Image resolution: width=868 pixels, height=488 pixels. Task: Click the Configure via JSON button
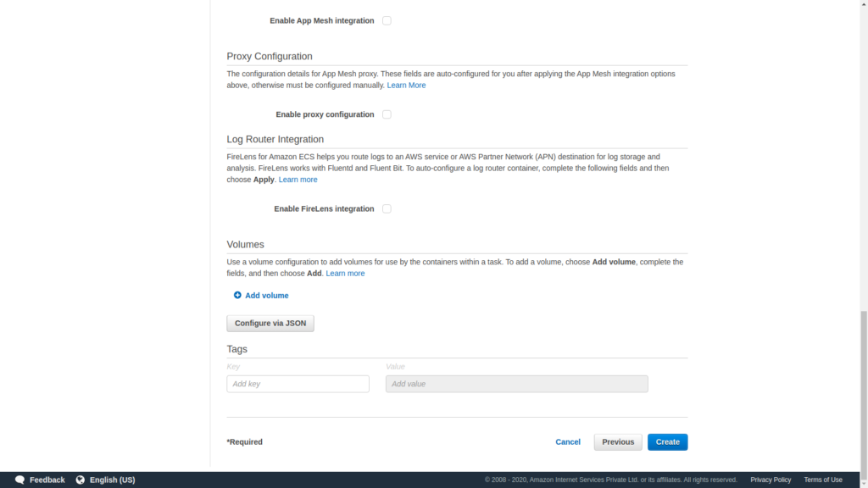(x=270, y=323)
